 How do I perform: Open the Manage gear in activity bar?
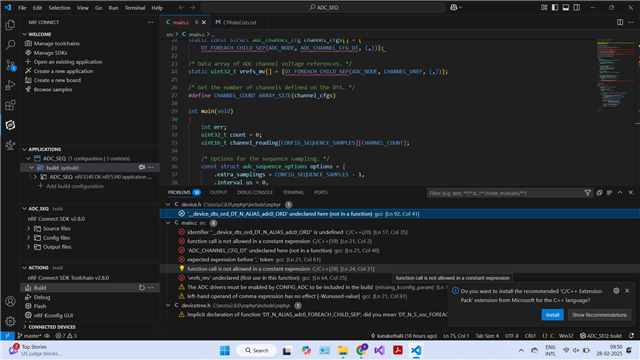10,321
